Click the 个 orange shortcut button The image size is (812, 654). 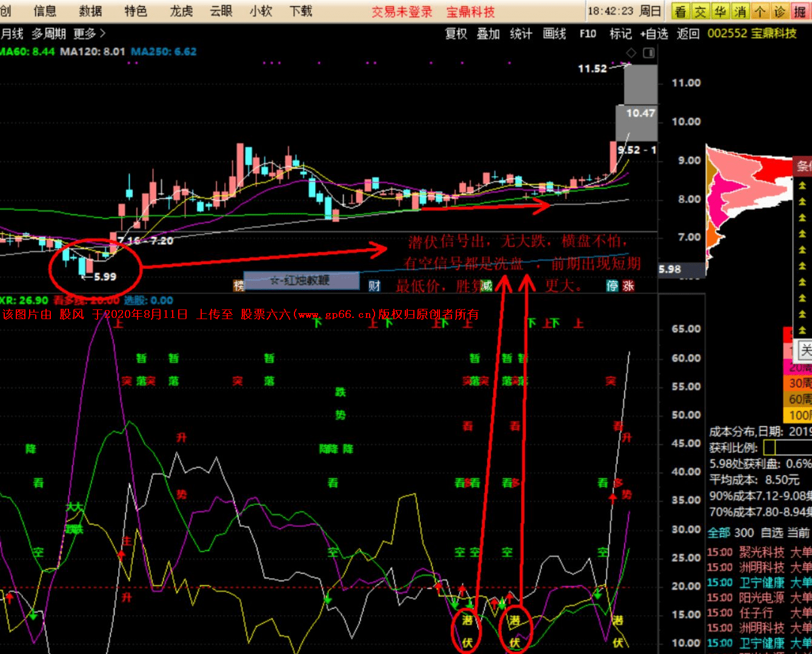point(760,12)
